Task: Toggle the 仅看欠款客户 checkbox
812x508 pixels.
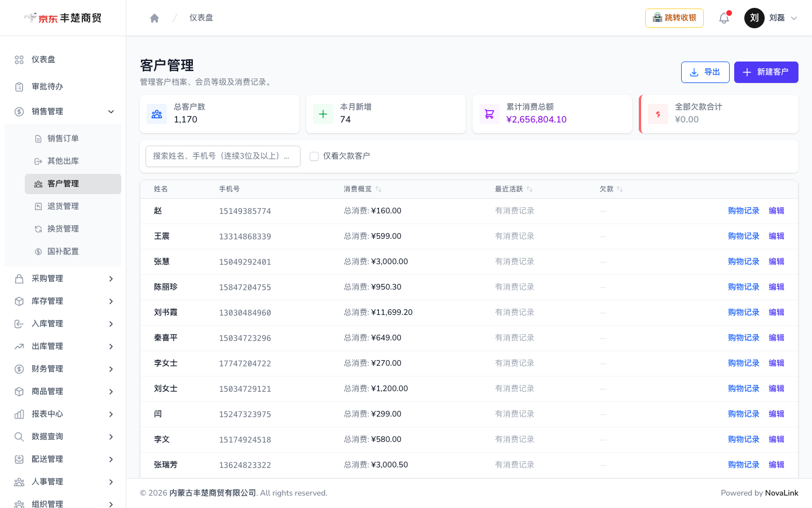Action: 314,156
